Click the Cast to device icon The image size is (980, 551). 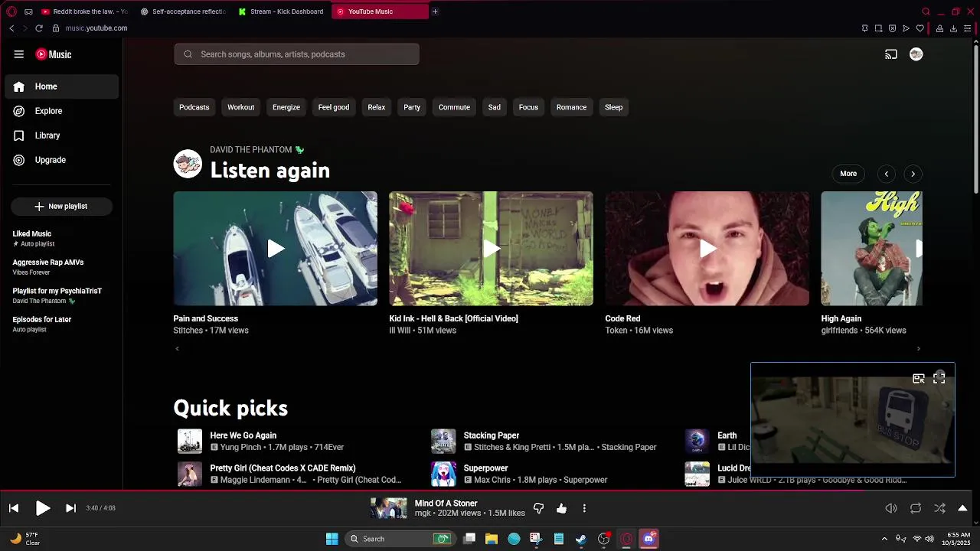pos(891,54)
